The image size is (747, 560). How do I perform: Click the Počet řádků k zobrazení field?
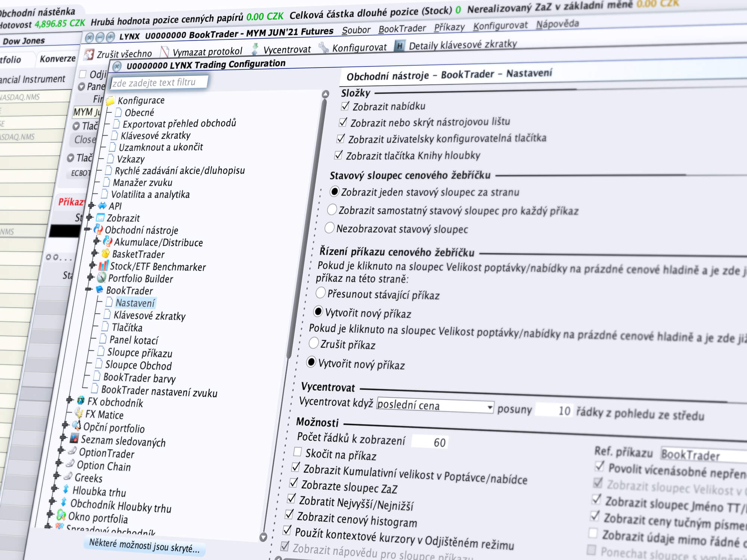tap(430, 442)
